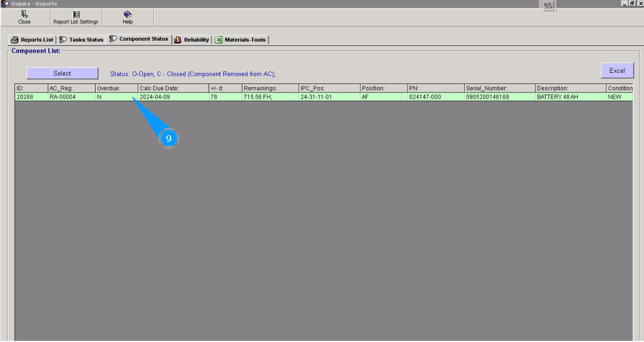This screenshot has width=644, height=342.
Task: Click the application icon in title bar
Action: (x=5, y=4)
